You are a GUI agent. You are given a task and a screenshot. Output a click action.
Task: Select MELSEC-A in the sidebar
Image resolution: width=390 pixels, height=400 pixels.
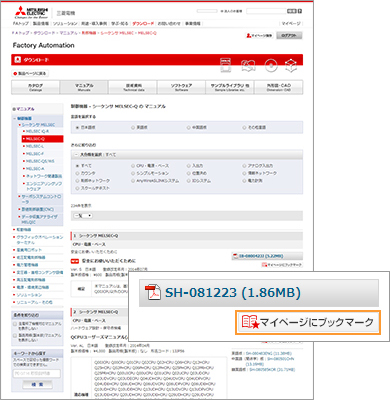coord(35,169)
